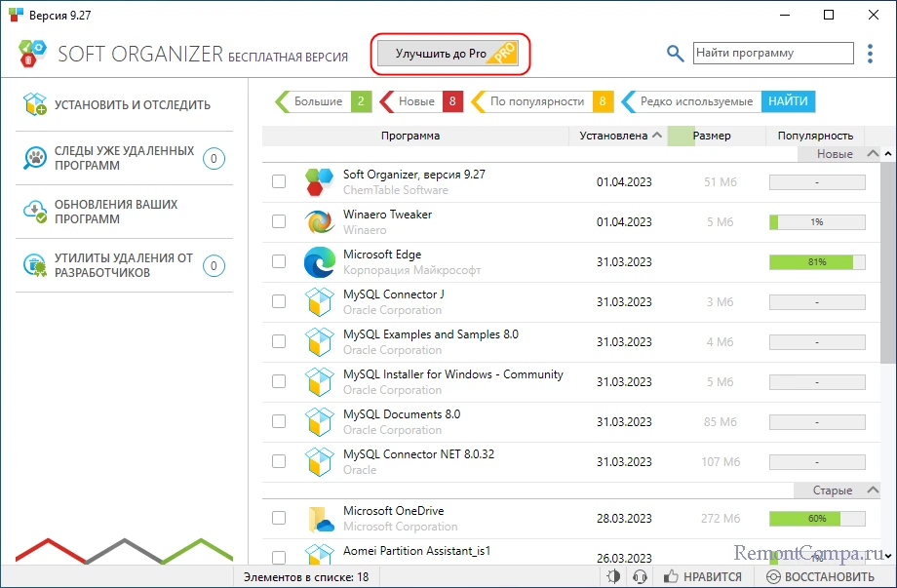897x588 pixels.
Task: Click the '272 Мб' size of OneDrive
Action: coord(721,518)
